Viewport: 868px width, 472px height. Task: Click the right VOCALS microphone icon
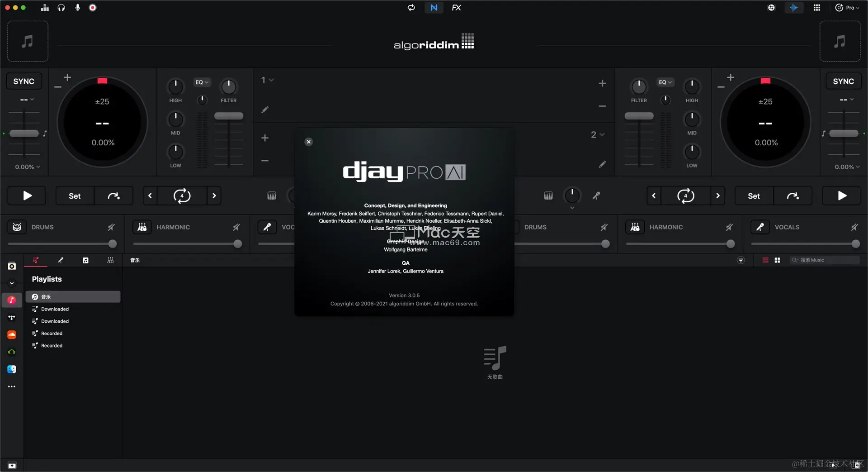coord(760,227)
